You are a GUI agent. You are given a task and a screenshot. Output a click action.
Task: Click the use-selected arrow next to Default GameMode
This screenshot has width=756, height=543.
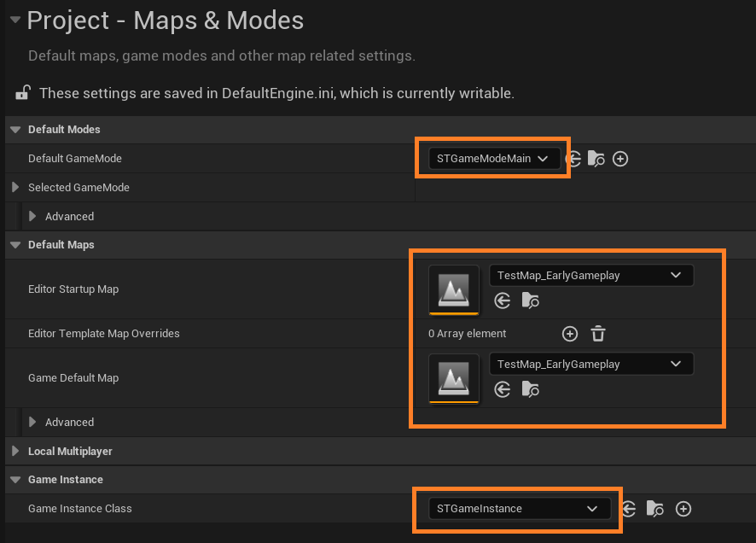[574, 159]
